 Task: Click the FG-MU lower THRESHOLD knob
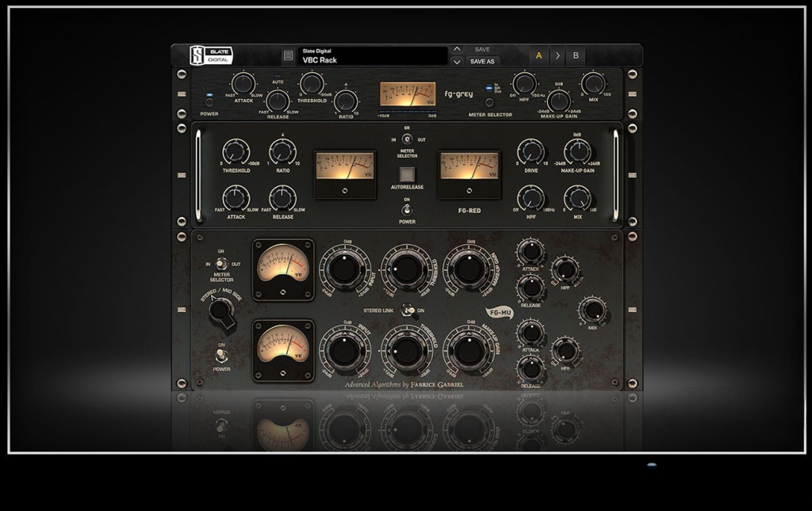tap(407, 351)
